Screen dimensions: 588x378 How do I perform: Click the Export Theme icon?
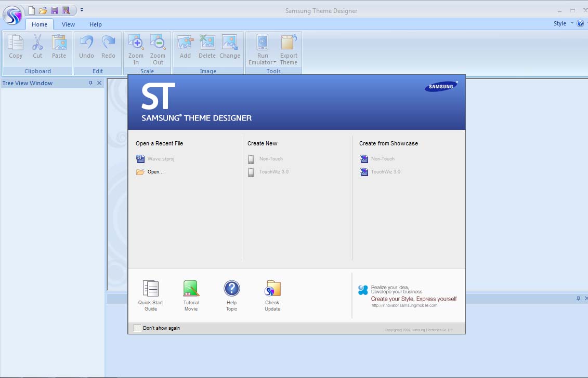click(289, 47)
